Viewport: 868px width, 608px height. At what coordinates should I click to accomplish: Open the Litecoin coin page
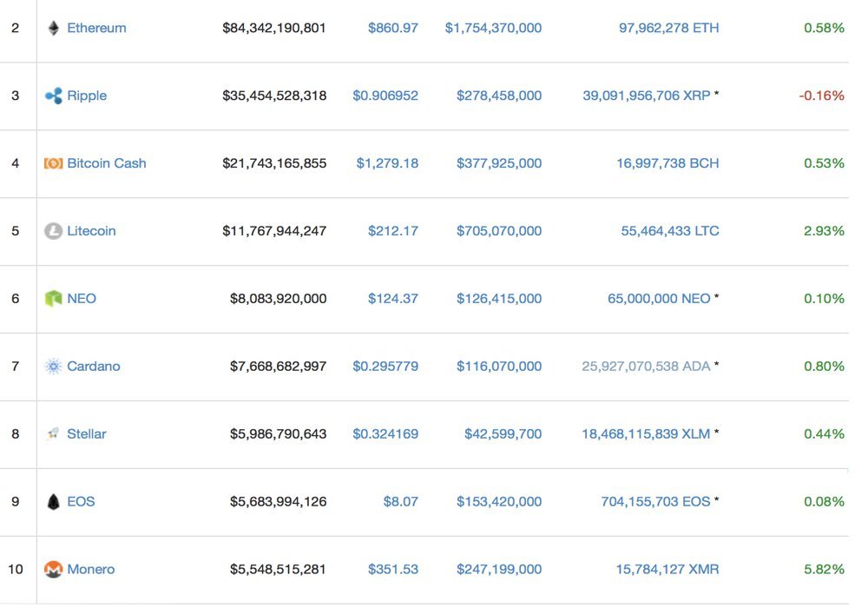click(91, 231)
